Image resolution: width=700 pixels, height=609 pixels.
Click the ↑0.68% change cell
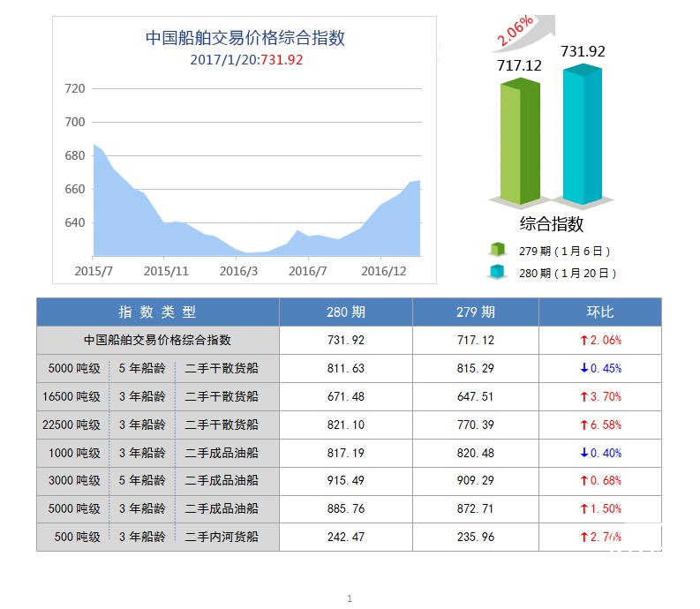coord(600,480)
